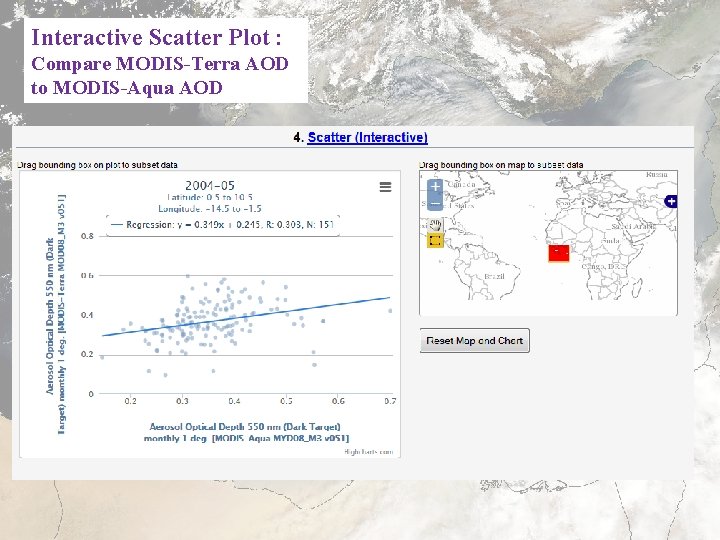The width and height of the screenshot is (720, 540).
Task: Click the red selected region on map
Action: point(559,253)
